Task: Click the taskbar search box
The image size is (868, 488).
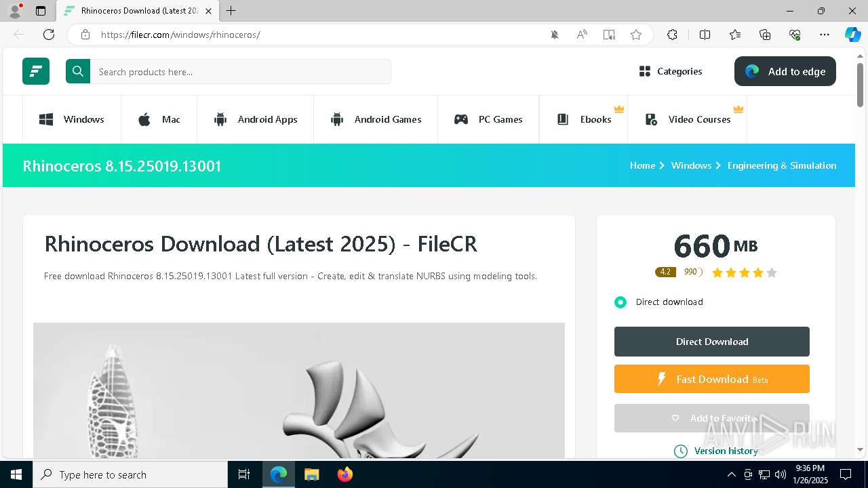Action: coord(130,474)
